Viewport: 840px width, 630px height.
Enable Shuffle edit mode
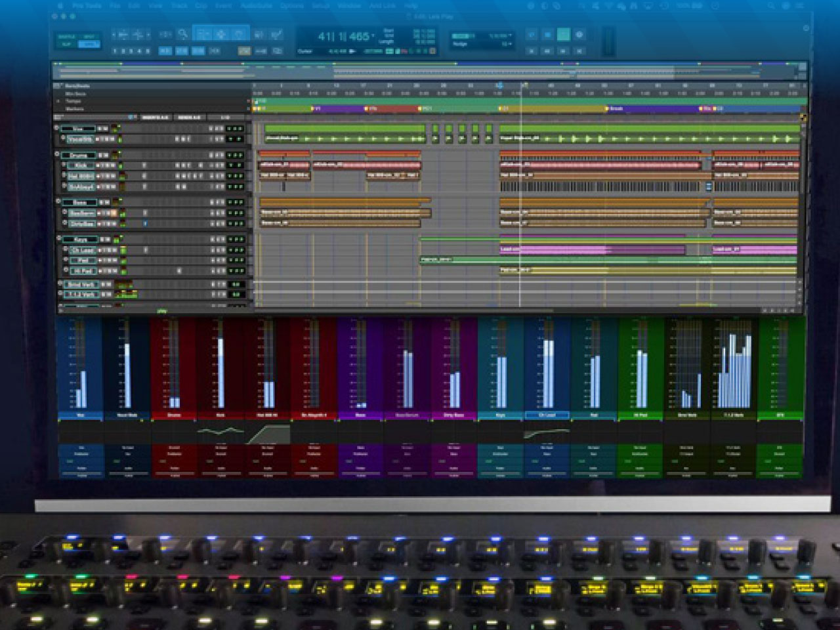(67, 37)
